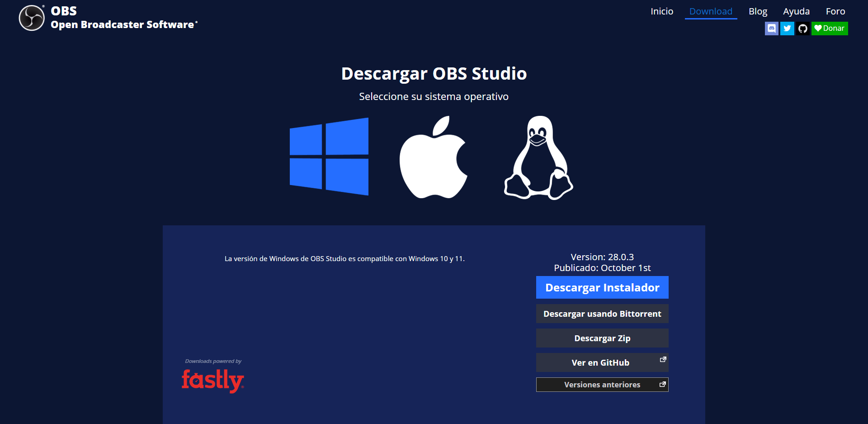Open Versiones anteriores
The width and height of the screenshot is (868, 424).
[602, 384]
